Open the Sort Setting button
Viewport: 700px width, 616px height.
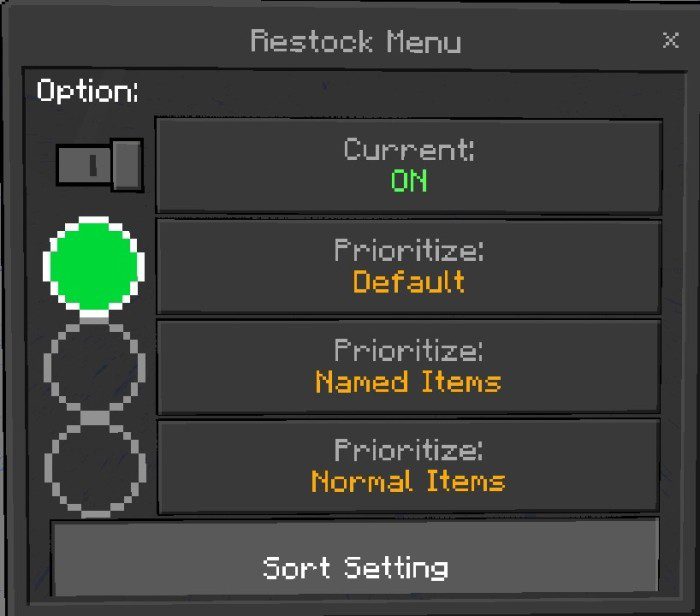355,558
